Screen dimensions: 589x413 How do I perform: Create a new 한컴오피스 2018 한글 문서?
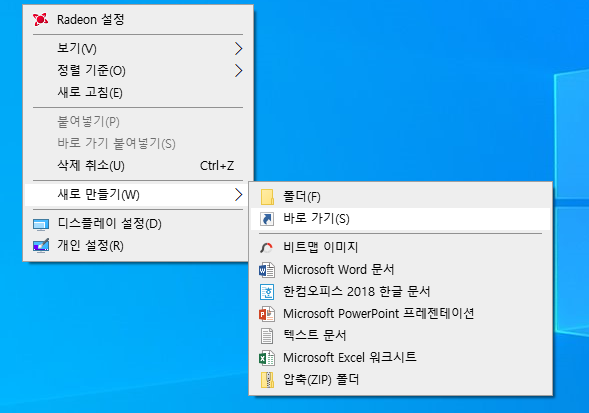pos(400,292)
